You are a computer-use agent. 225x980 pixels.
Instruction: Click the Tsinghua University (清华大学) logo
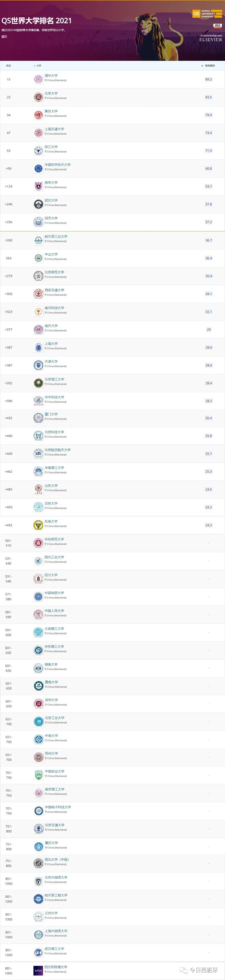point(38,79)
